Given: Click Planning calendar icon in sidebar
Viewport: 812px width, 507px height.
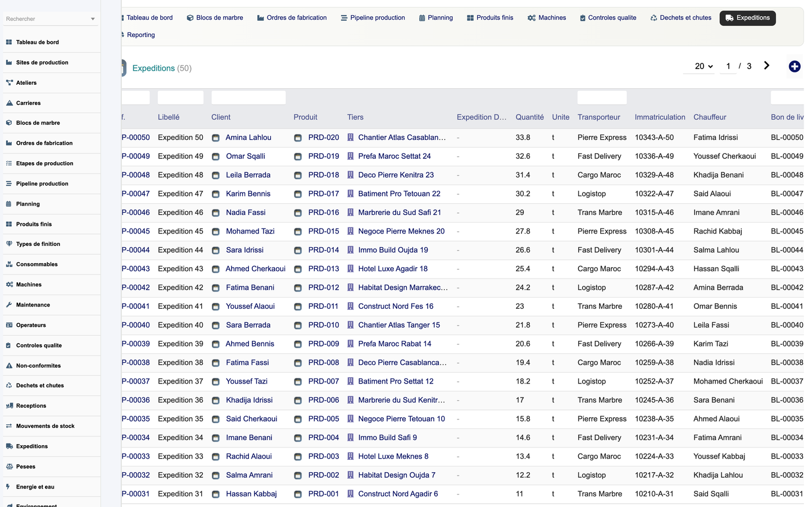Looking at the screenshot, I should tap(9, 204).
